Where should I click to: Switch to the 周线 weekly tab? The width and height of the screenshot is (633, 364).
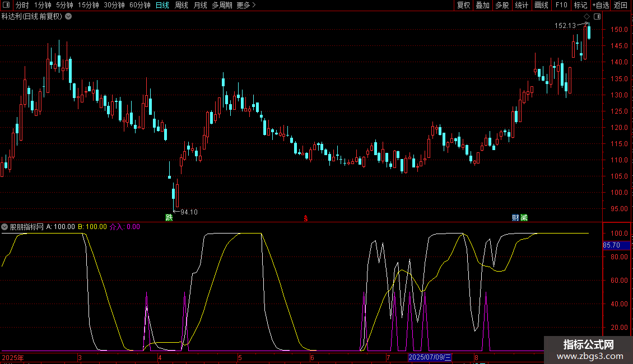181,5
